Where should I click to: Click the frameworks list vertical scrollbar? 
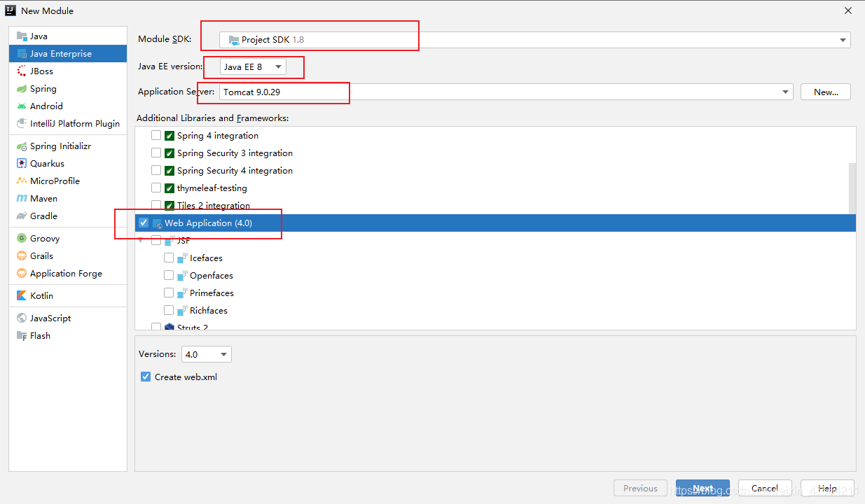(852, 189)
